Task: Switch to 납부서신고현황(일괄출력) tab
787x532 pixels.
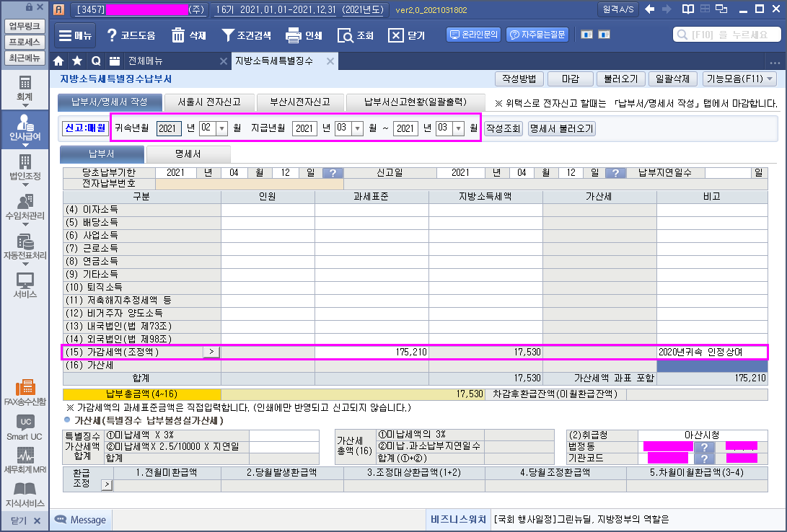Action: [x=416, y=102]
